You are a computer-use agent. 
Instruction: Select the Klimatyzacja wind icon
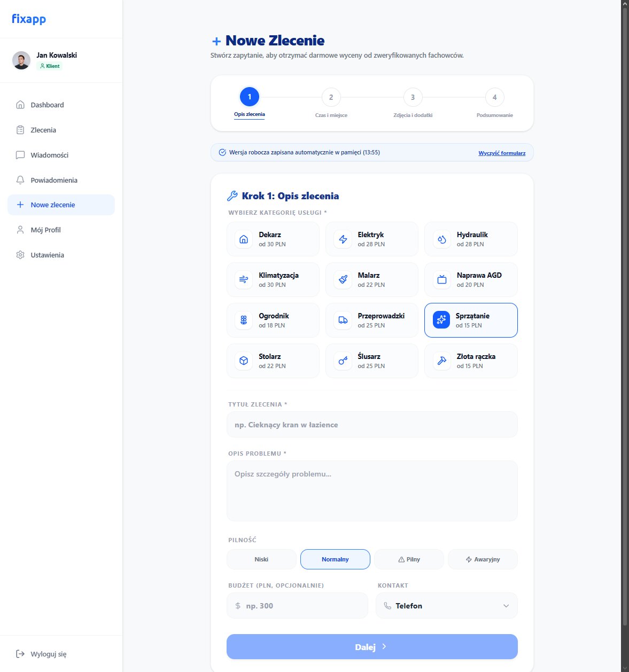point(244,279)
